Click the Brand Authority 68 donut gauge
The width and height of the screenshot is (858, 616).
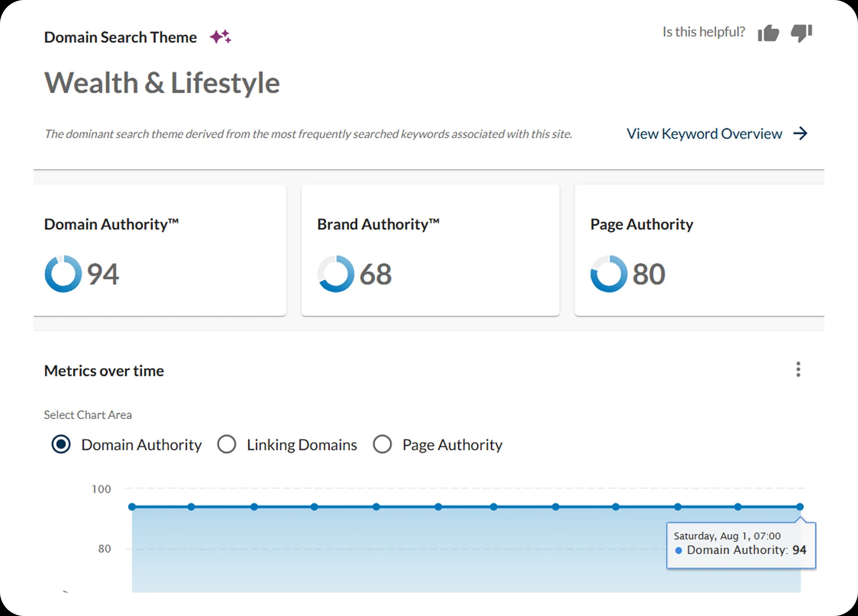click(336, 274)
